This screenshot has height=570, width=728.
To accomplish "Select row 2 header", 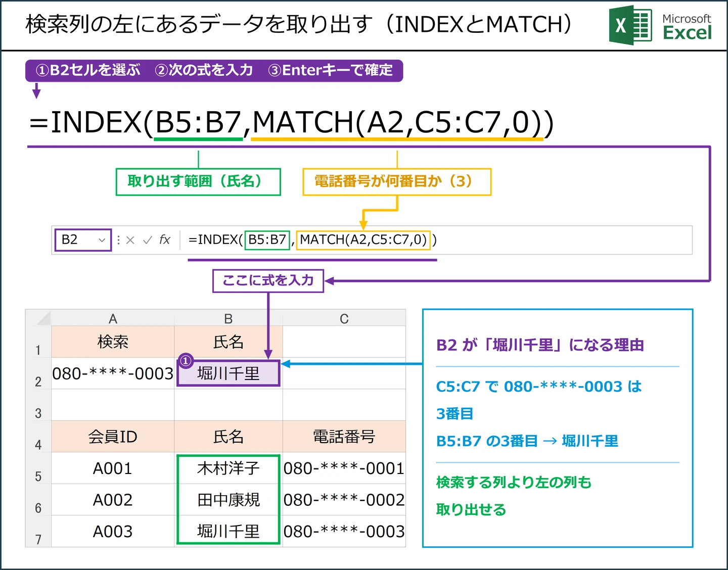I will point(38,373).
